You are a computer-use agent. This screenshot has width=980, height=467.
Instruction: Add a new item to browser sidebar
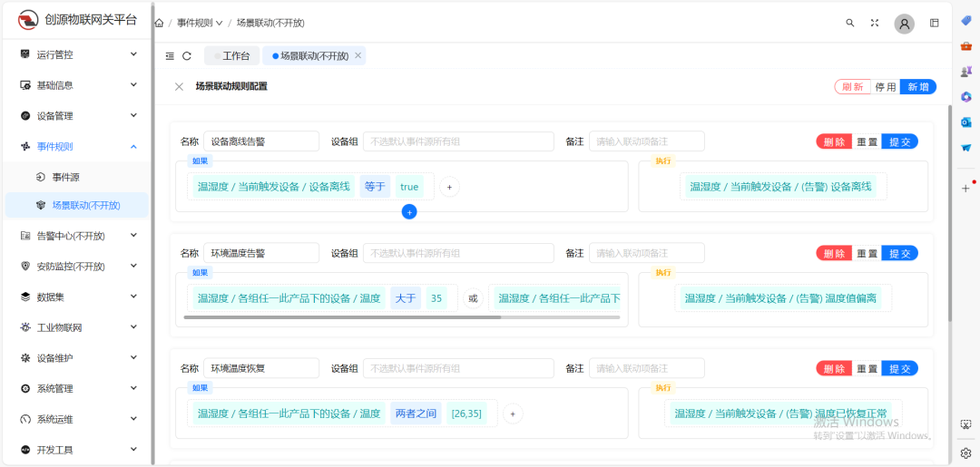pyautogui.click(x=965, y=188)
